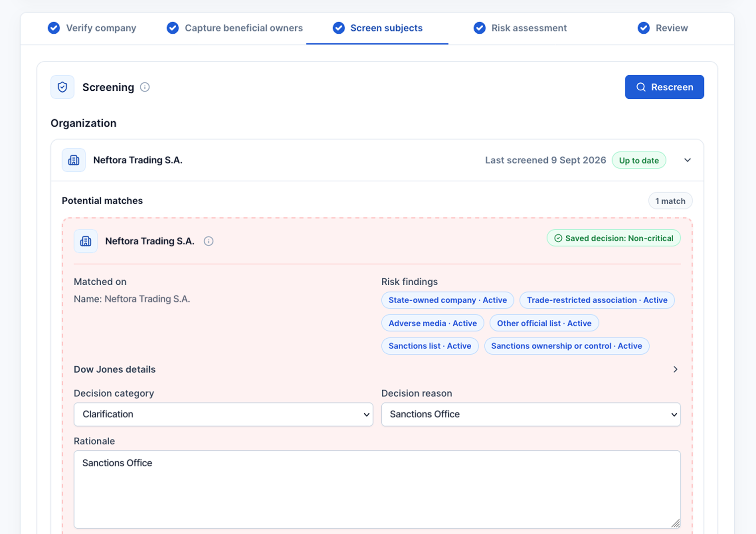Click the Sanctions list · Active tag
This screenshot has width=756, height=534.
pyautogui.click(x=430, y=346)
